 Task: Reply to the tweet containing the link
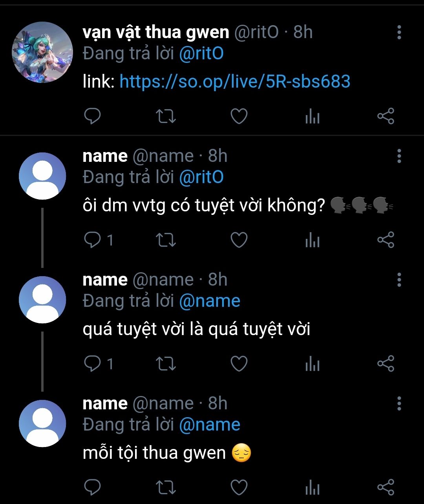point(93,116)
